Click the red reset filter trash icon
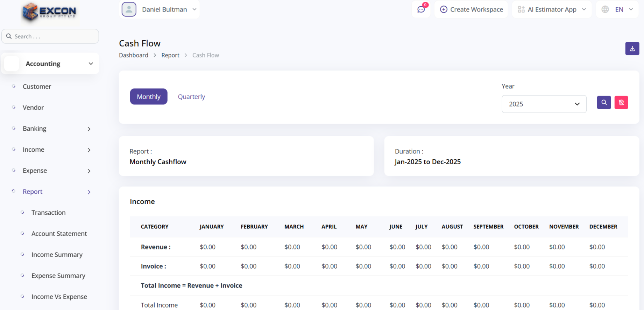This screenshot has width=644, height=310. pos(621,103)
